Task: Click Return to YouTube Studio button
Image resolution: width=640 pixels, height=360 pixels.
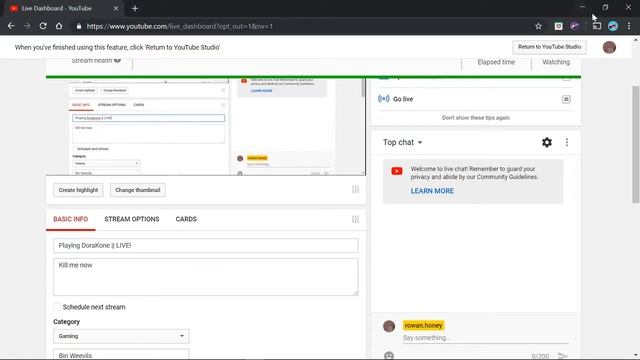Action: coord(549,47)
